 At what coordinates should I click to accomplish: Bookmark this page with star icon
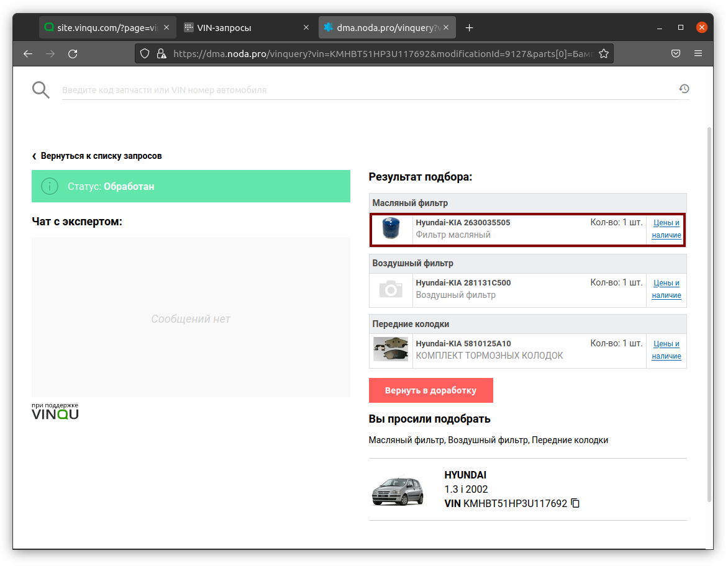(x=604, y=54)
